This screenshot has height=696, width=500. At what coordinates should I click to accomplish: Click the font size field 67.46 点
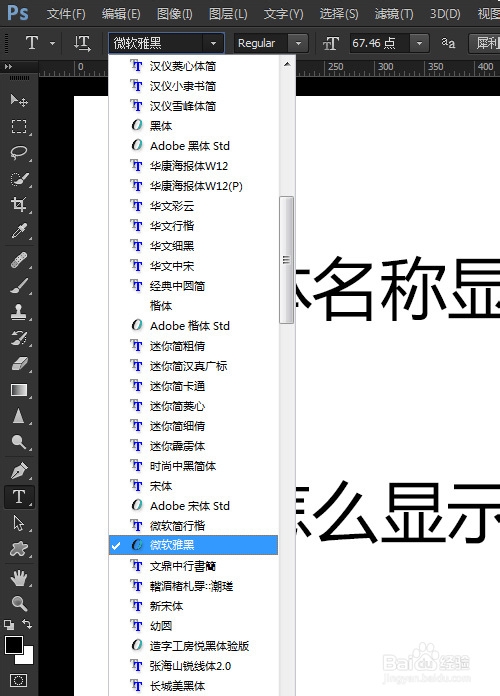point(379,44)
